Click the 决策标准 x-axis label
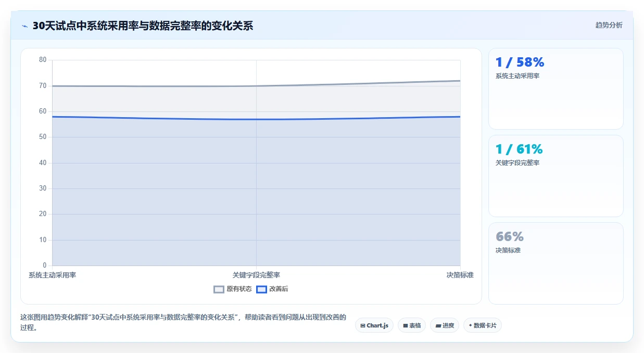This screenshot has height=353, width=644. click(x=460, y=275)
